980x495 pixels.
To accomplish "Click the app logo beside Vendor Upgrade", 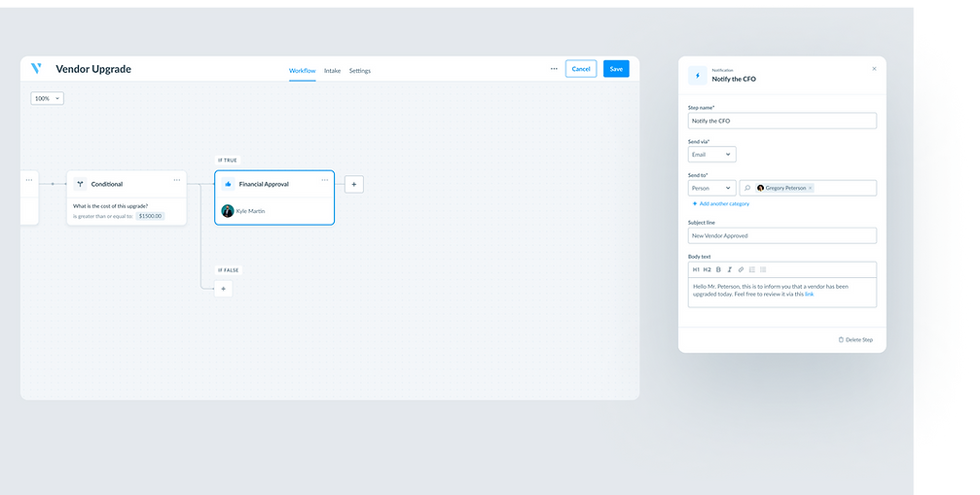I will click(36, 69).
